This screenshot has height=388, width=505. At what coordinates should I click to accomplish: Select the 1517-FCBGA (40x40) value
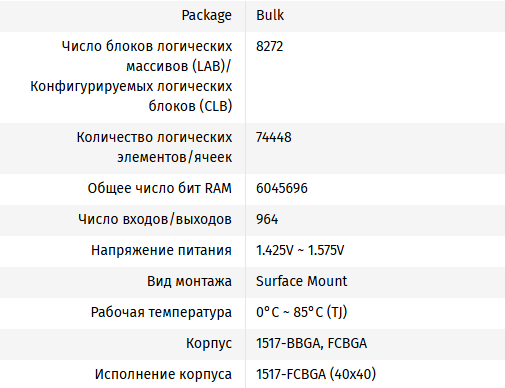(316, 374)
